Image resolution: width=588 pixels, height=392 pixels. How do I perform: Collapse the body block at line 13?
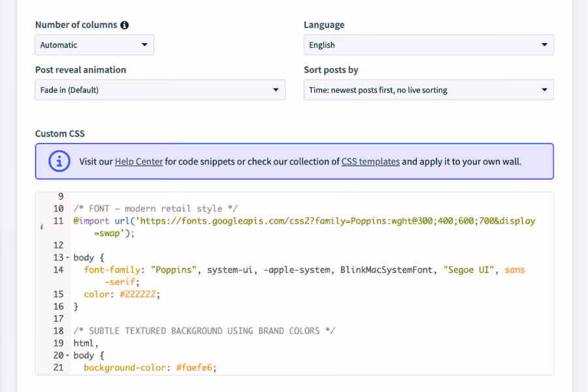(x=67, y=257)
